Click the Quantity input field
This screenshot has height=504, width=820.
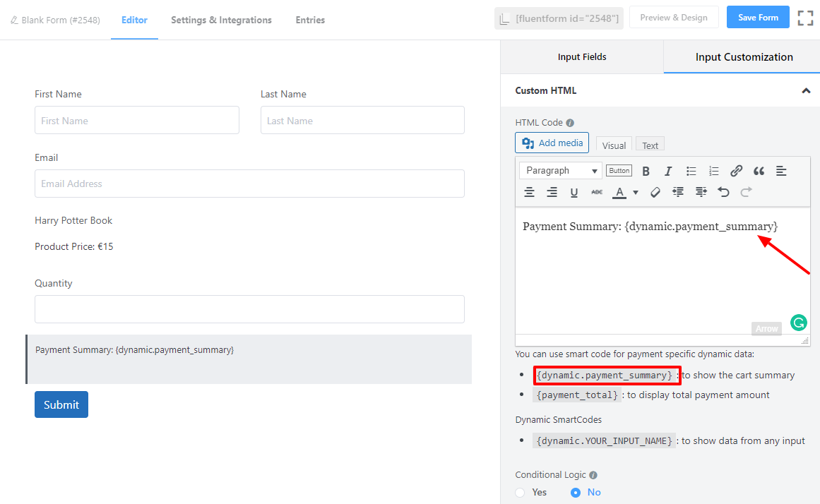point(249,309)
